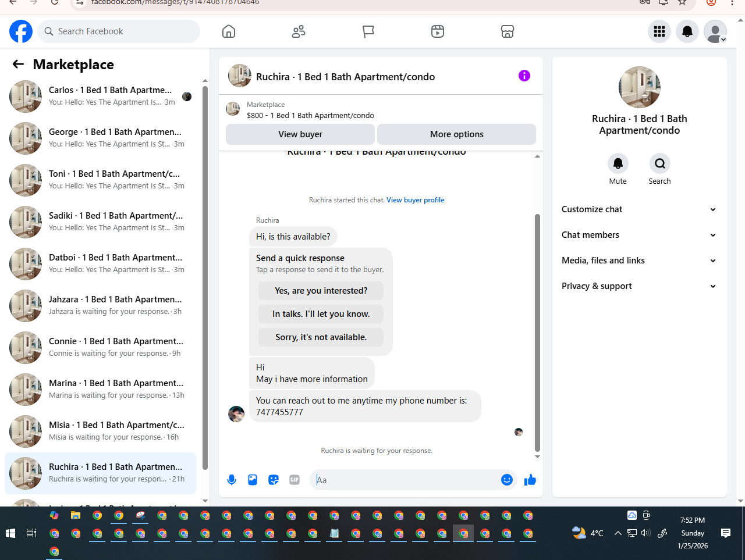Open the Toni conversation
Image resolution: width=745 pixels, height=560 pixels.
[x=100, y=180]
